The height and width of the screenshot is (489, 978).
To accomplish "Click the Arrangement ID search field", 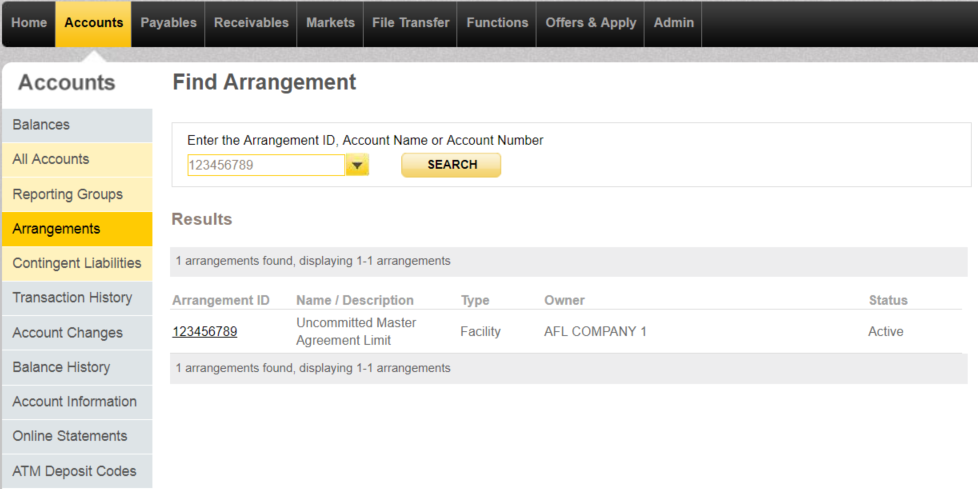I will click(266, 165).
